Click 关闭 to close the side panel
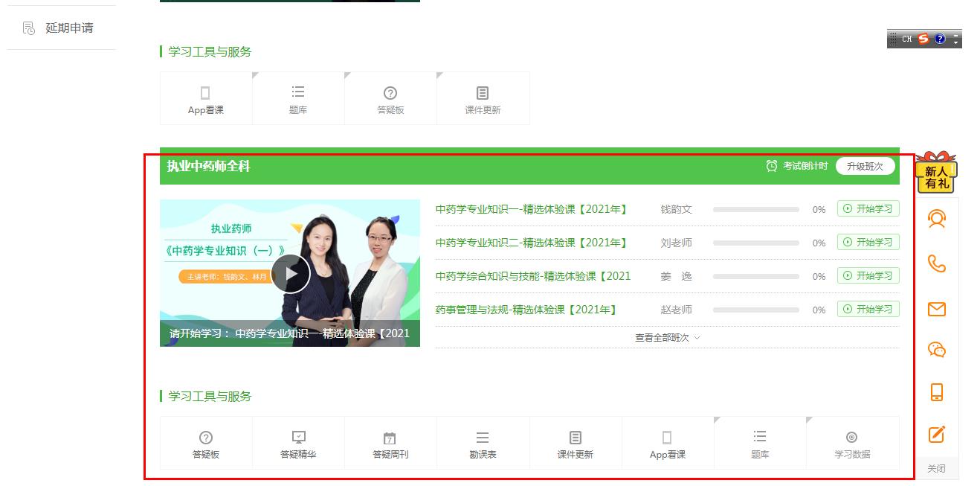 [936, 468]
